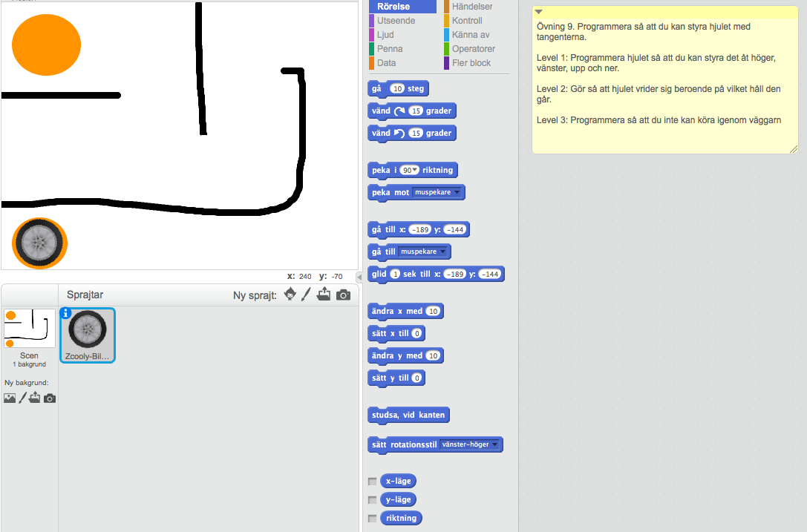807x532 pixels.
Task: Open the Data block category
Action: pyautogui.click(x=387, y=63)
